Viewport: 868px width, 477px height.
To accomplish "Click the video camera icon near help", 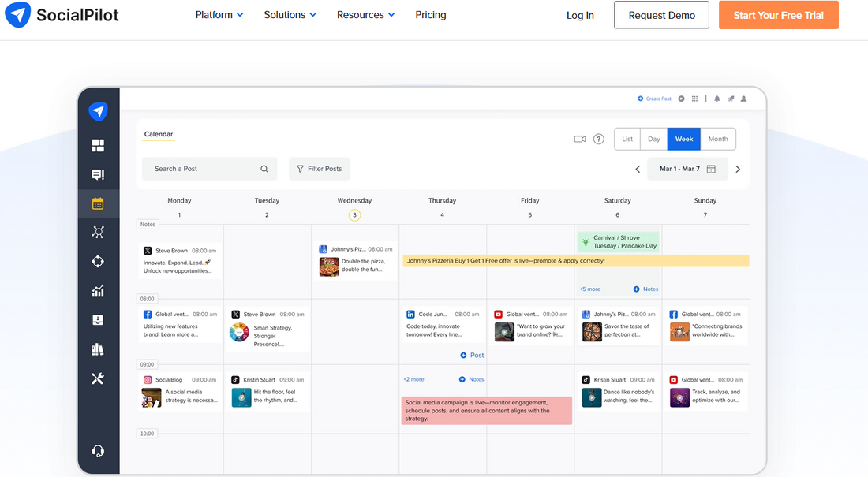I will [580, 139].
